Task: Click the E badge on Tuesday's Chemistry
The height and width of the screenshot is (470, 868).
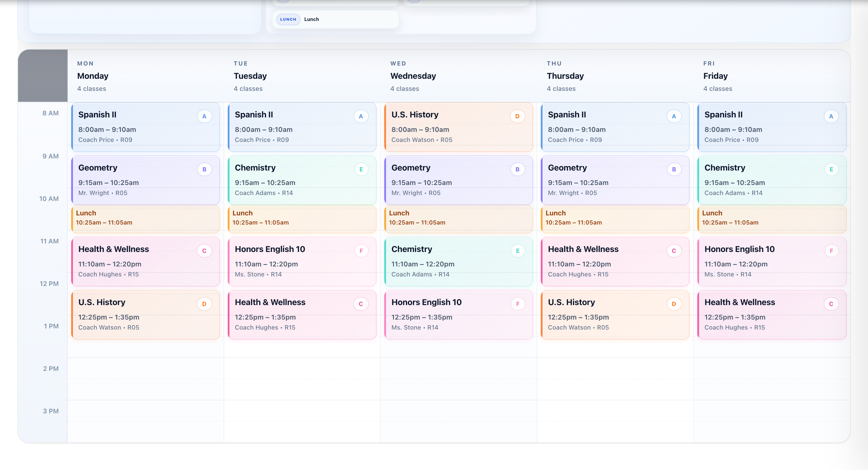Action: pos(361,170)
